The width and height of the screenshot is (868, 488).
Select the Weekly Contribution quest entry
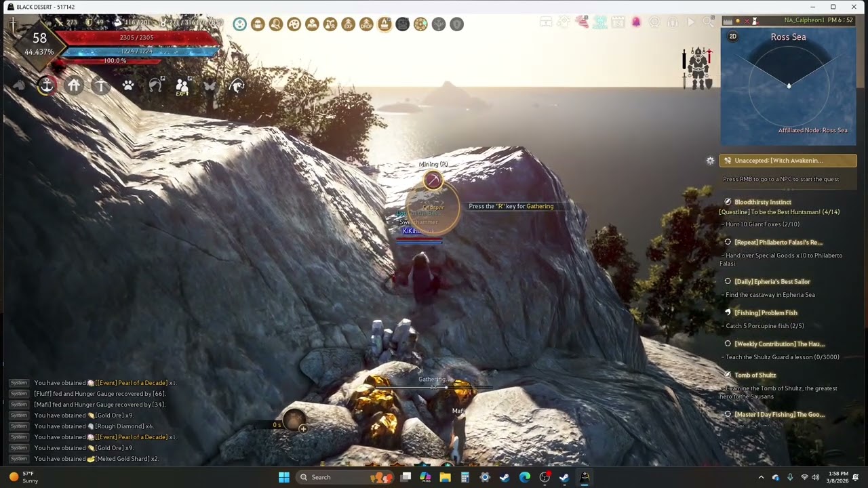pyautogui.click(x=779, y=344)
